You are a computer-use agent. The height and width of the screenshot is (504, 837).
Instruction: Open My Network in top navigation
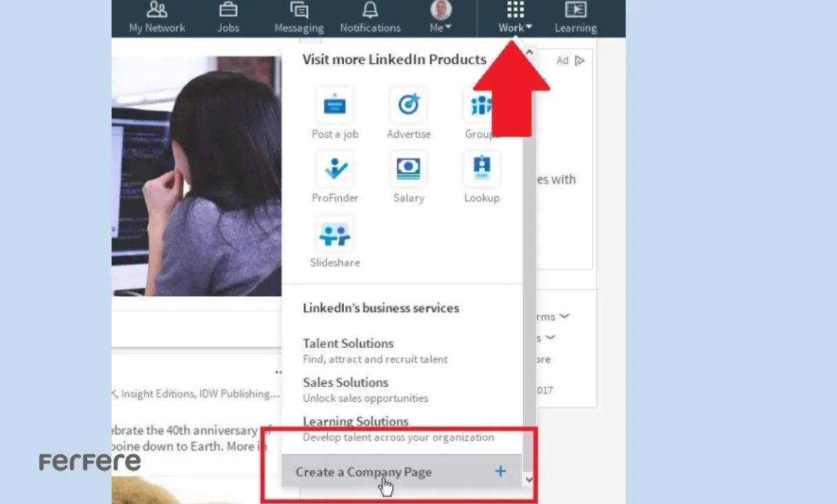point(157,18)
